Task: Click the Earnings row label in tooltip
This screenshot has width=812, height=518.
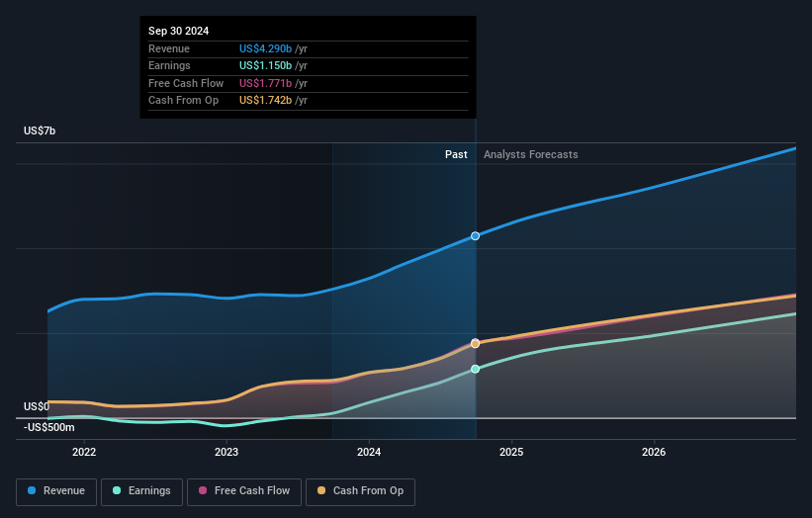Action: [169, 65]
